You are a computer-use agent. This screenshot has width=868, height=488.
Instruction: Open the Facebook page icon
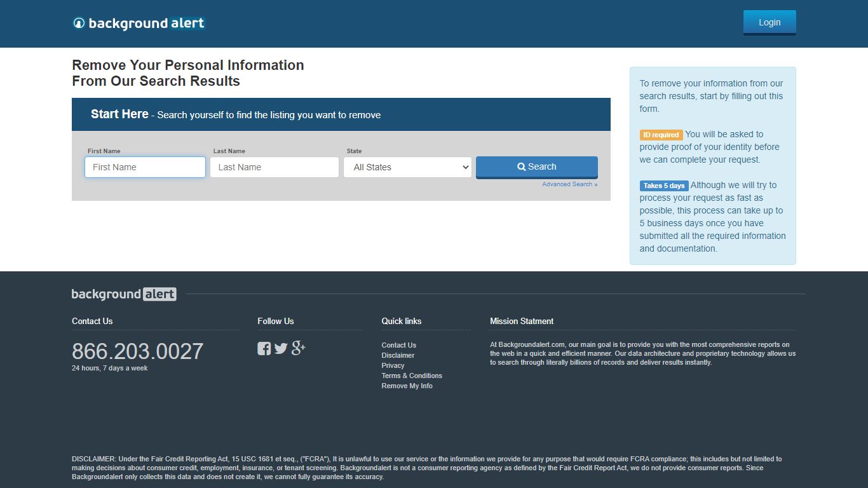[264, 348]
